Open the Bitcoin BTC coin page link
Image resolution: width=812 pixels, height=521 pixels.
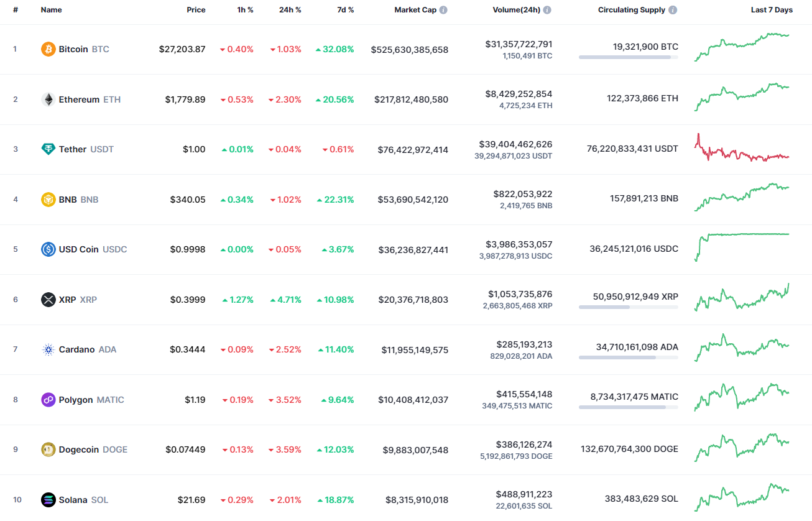(x=75, y=49)
